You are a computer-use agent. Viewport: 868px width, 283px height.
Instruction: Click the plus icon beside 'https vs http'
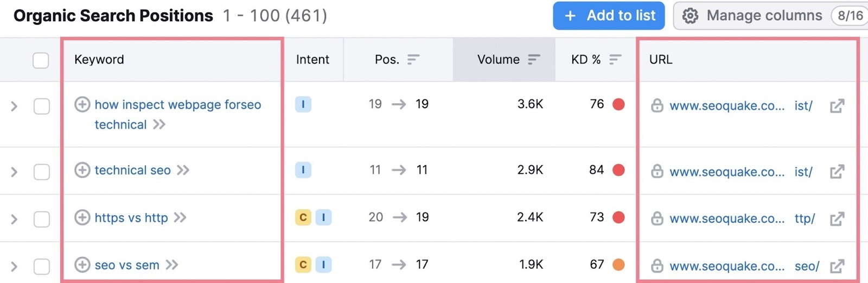(82, 218)
